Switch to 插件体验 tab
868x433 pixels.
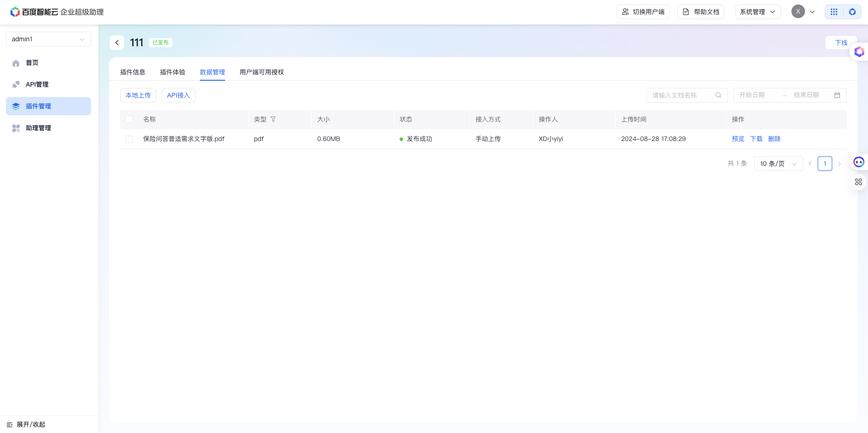pos(173,72)
